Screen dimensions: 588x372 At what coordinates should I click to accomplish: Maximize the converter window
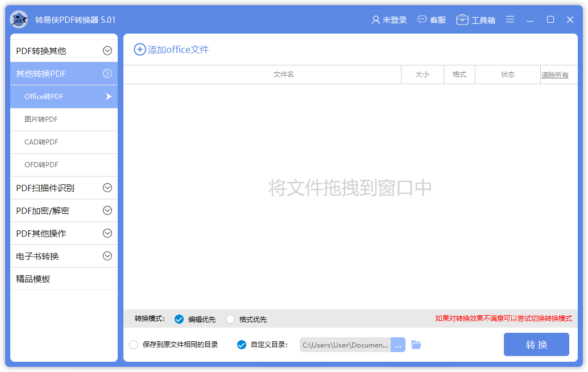550,19
